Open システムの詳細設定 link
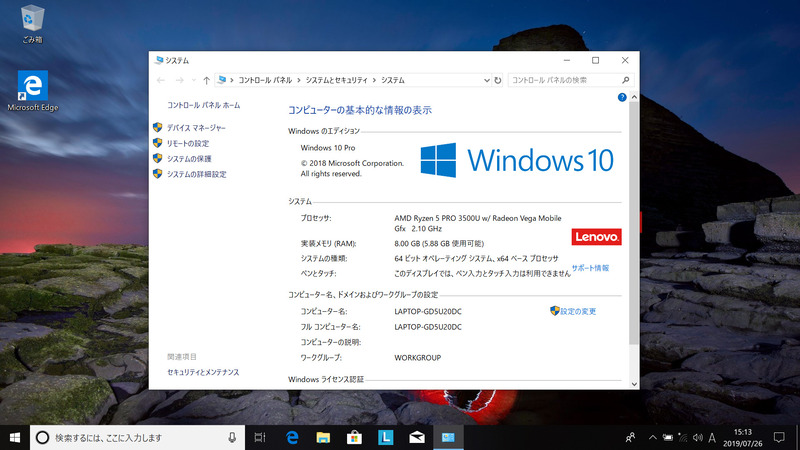 (x=196, y=174)
